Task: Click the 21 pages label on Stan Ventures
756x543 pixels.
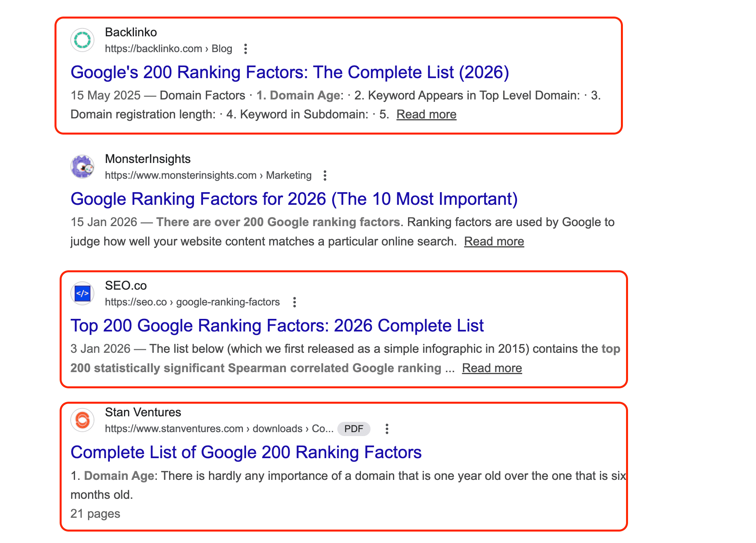Action: pyautogui.click(x=95, y=513)
